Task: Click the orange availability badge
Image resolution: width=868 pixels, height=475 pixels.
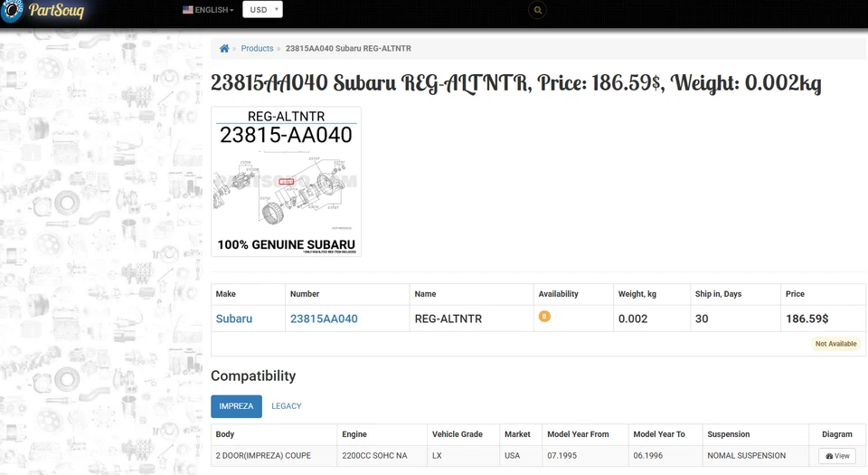Action: (544, 317)
